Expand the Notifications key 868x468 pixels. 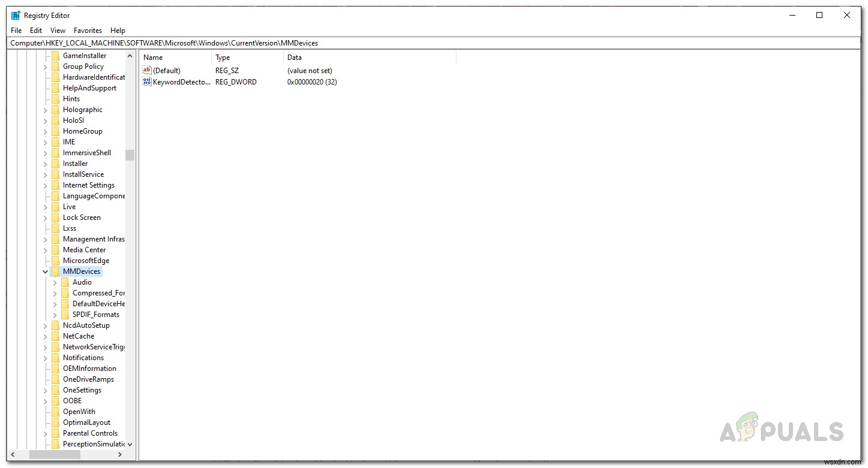[x=45, y=357]
